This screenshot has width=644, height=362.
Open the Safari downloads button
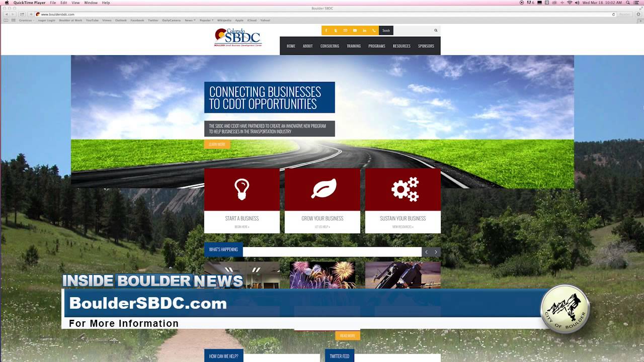point(639,14)
